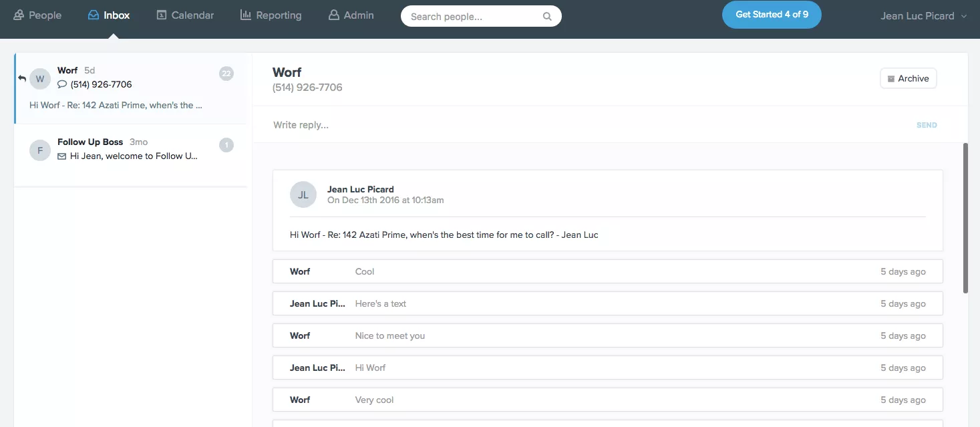
Task: Expand Worf's collapsed "Cool" message
Action: click(x=607, y=271)
